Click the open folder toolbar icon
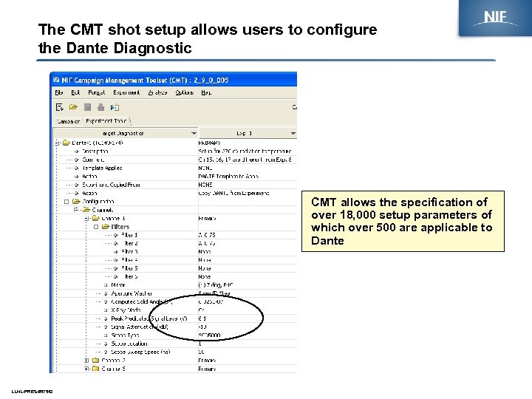This screenshot has width=532, height=399. tap(73, 107)
